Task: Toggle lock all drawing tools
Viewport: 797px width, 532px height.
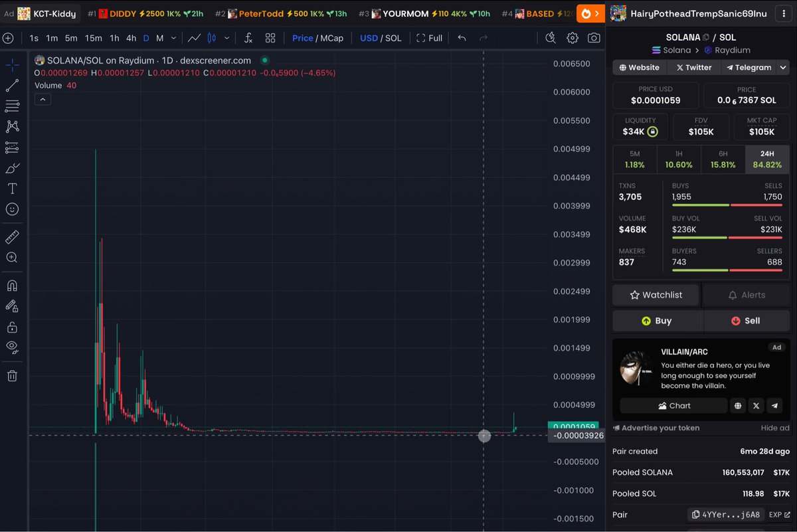Action: pyautogui.click(x=12, y=327)
